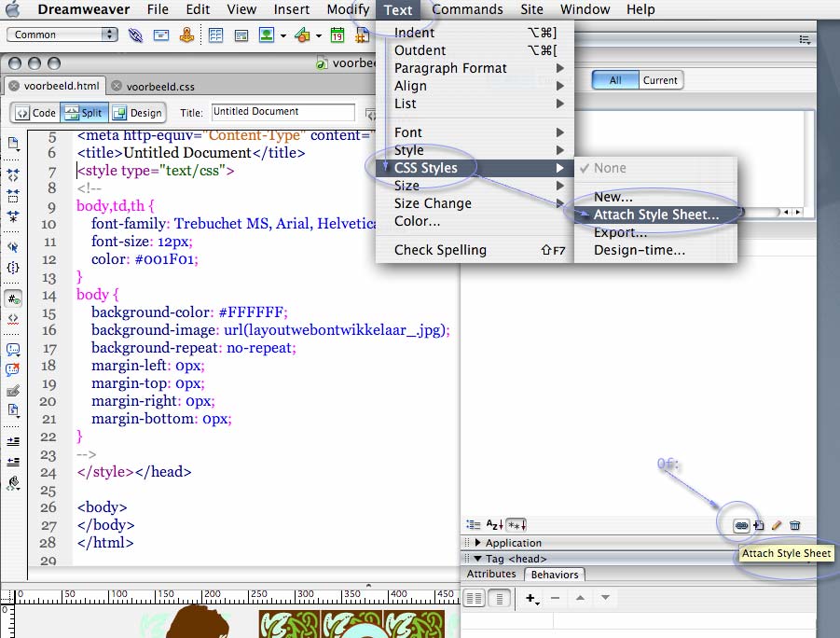Collapse the Tag <head> panel group
Screen dimensions: 840x638
tap(477, 559)
